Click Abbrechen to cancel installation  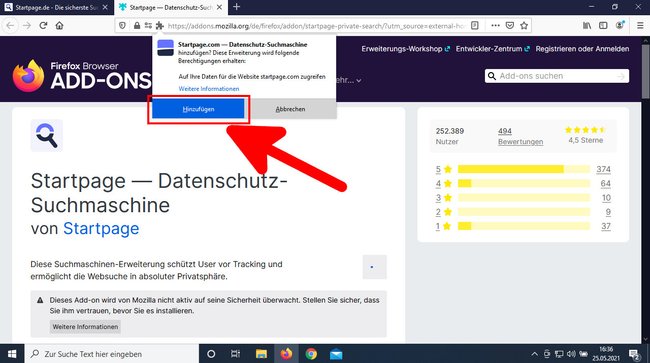pyautogui.click(x=290, y=109)
